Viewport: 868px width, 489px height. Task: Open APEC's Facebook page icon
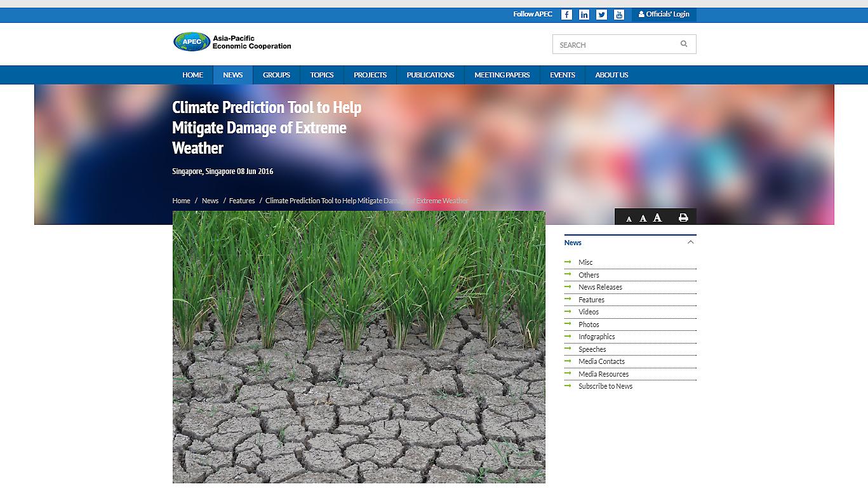coord(566,15)
